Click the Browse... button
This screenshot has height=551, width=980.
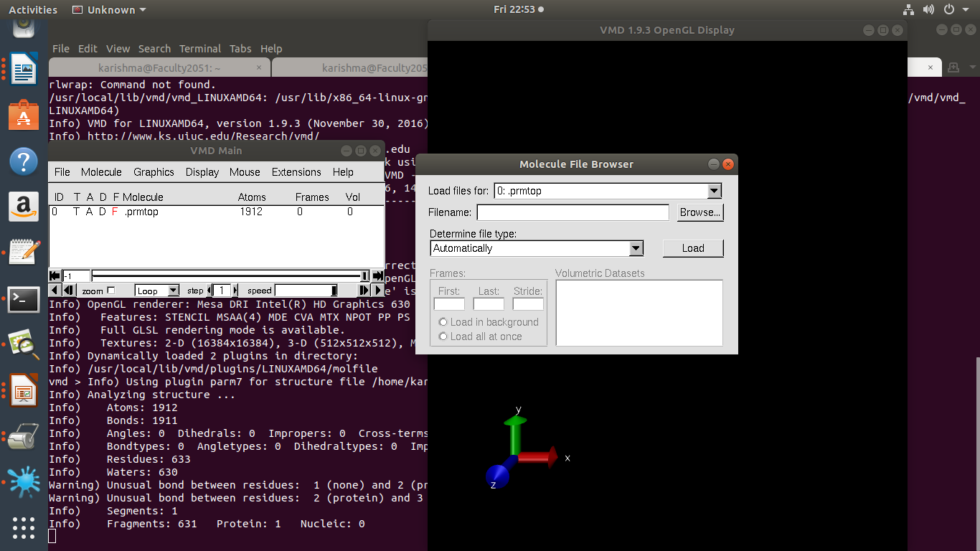coord(700,212)
